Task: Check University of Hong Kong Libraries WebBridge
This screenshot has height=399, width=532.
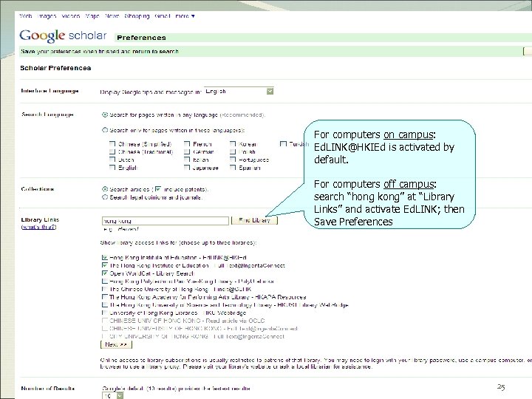Action: point(105,313)
